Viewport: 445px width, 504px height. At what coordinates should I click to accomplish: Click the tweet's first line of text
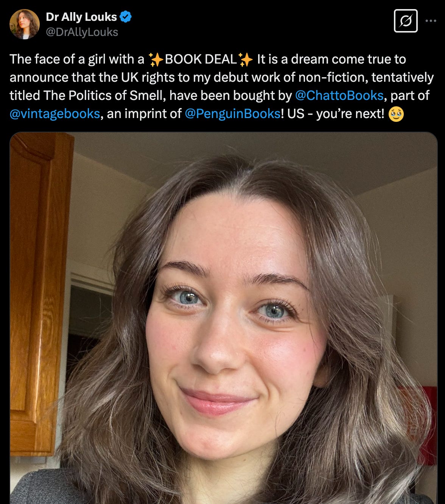(x=208, y=59)
